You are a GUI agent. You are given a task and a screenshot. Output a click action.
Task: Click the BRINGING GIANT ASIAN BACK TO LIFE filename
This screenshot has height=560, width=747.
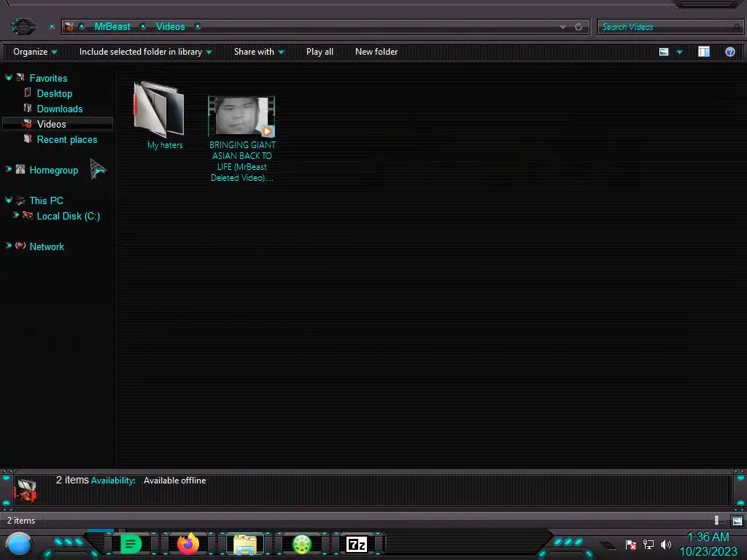coord(242,161)
